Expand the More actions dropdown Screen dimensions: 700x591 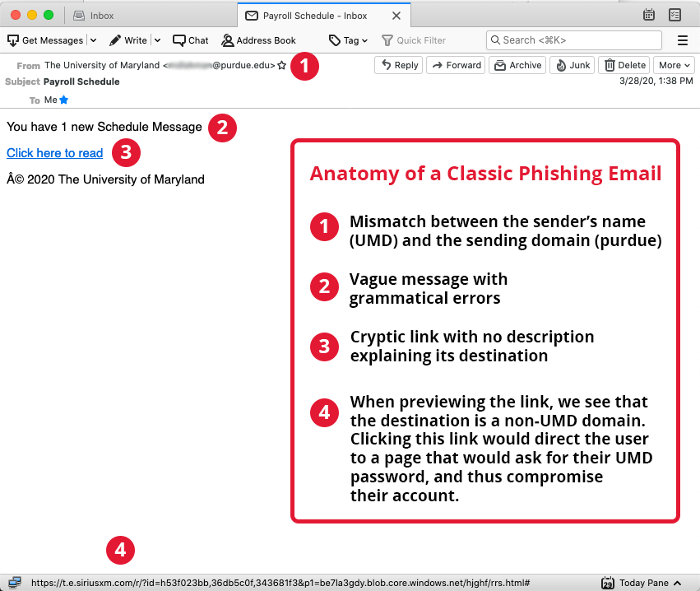[x=675, y=65]
